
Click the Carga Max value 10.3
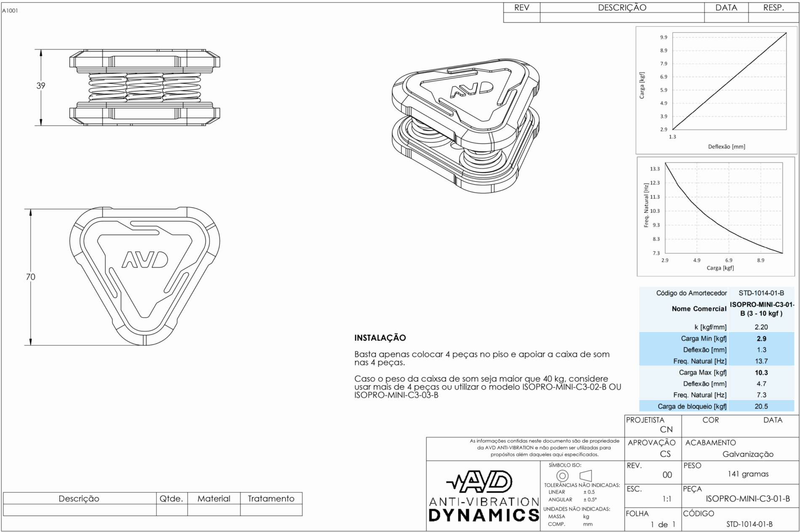click(x=761, y=372)
